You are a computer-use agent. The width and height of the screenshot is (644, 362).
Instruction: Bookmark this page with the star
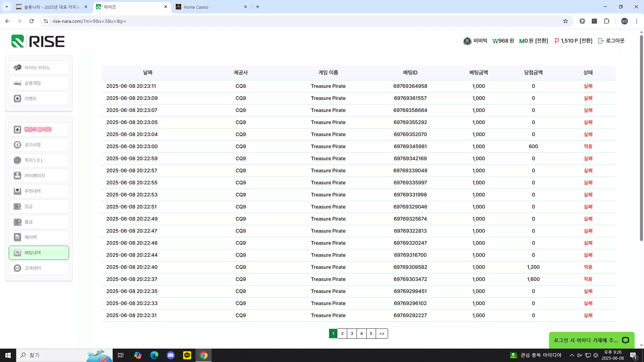[x=566, y=21]
